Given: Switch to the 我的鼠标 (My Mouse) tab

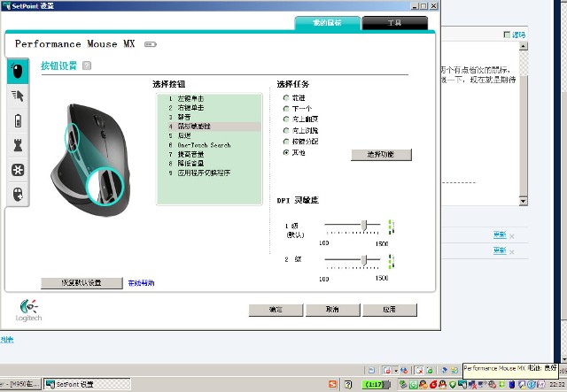Looking at the screenshot, I should (x=327, y=23).
